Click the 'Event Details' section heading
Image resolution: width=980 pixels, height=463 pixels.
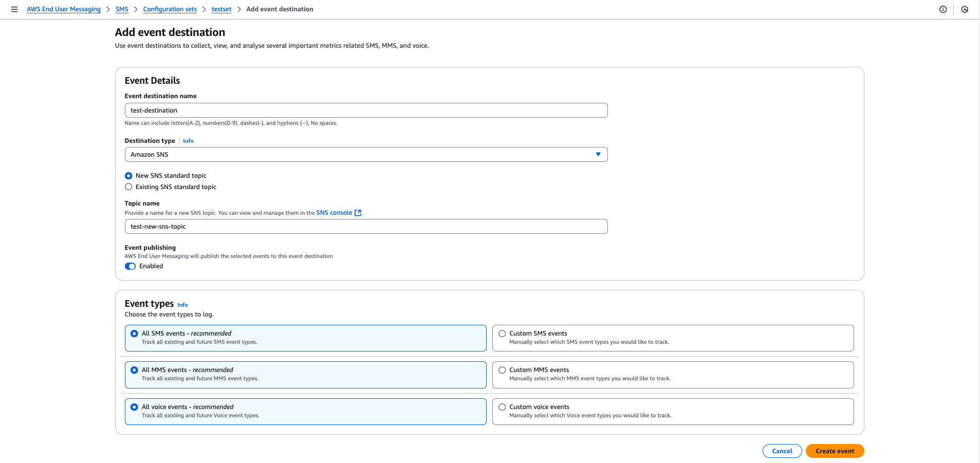(x=152, y=81)
